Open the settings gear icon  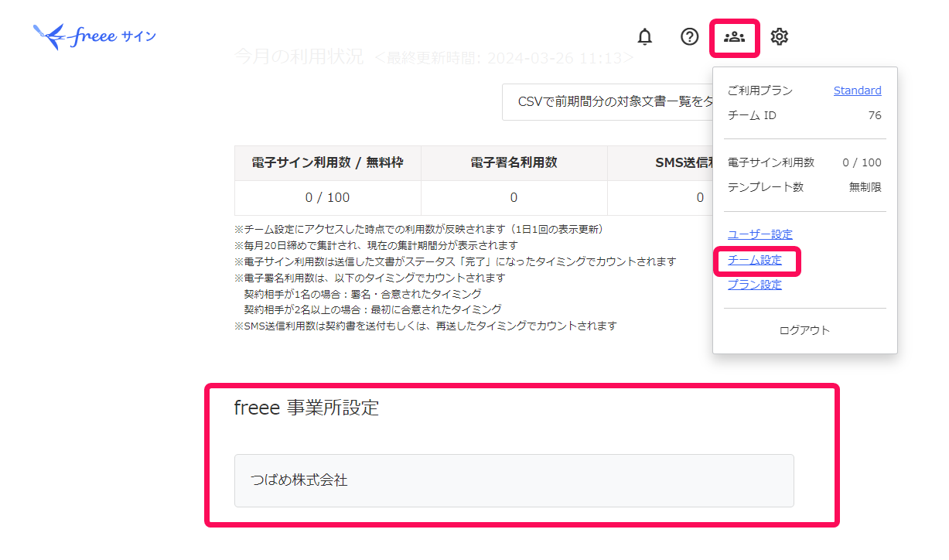(x=780, y=36)
